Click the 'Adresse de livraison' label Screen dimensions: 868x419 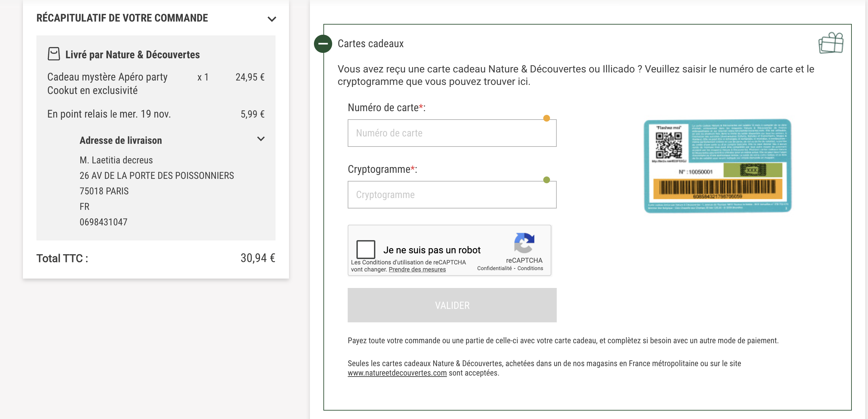point(121,140)
